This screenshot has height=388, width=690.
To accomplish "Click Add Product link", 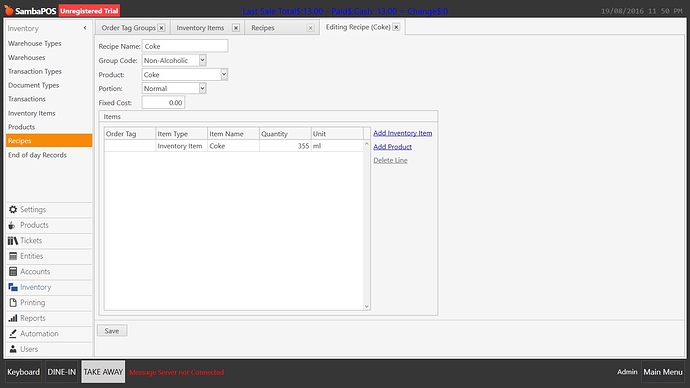I will [393, 146].
